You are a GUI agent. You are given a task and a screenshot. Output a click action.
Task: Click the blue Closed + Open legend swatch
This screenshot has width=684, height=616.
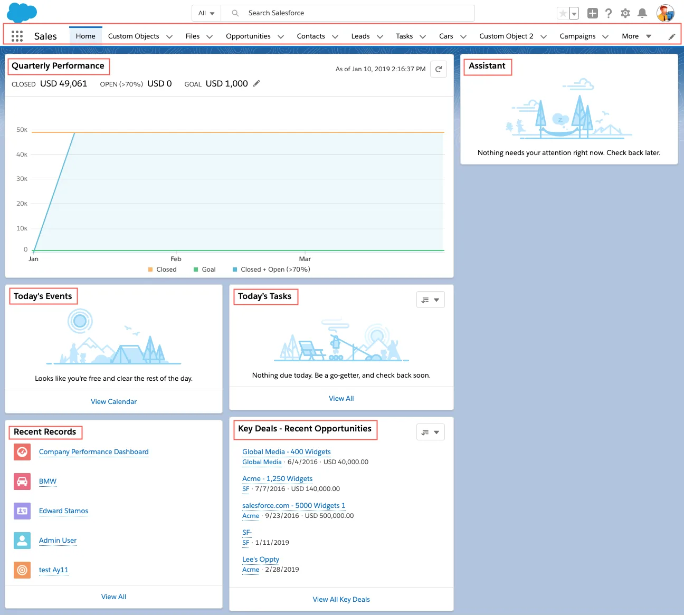tap(235, 269)
